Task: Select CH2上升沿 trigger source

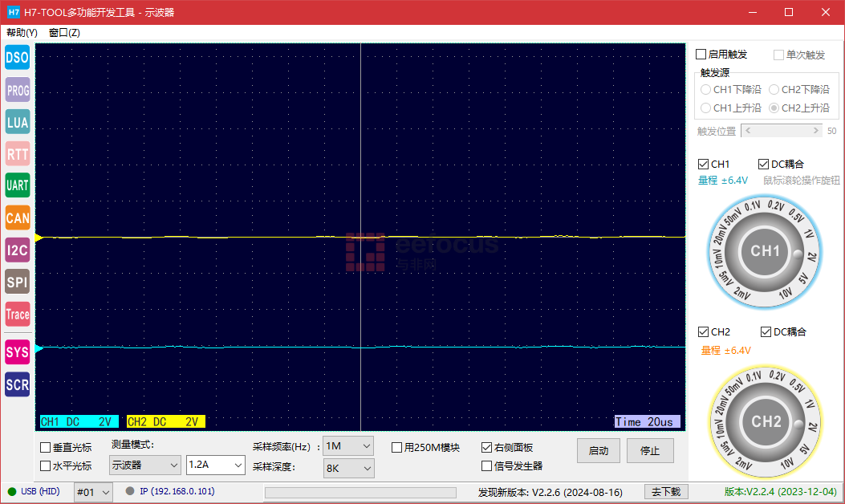Action: 774,108
